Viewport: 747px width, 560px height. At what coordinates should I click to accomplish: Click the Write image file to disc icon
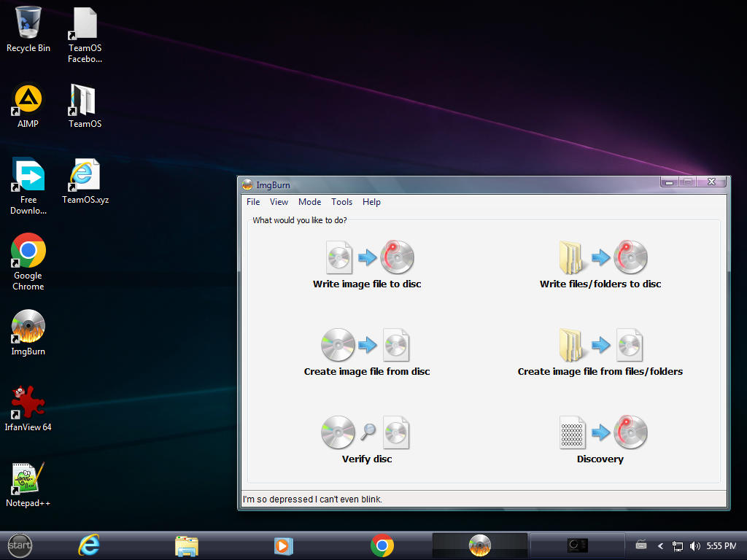click(370, 257)
